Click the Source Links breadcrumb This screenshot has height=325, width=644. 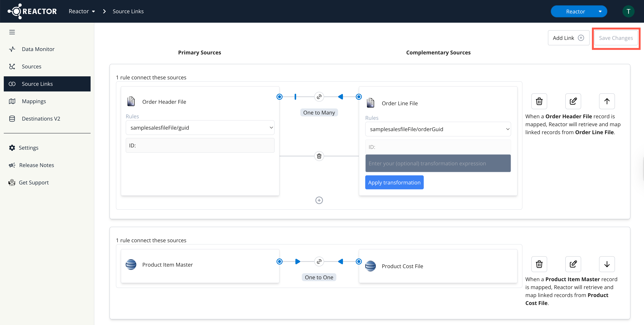click(x=128, y=11)
